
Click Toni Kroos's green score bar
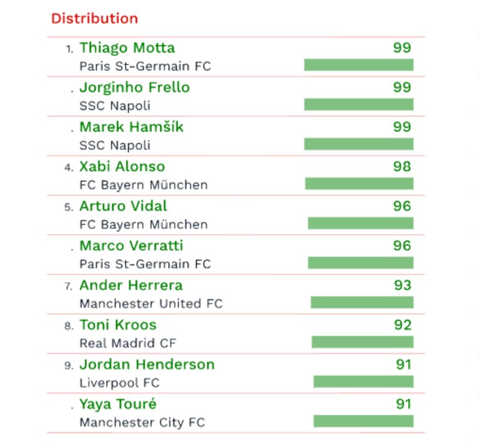click(x=363, y=342)
